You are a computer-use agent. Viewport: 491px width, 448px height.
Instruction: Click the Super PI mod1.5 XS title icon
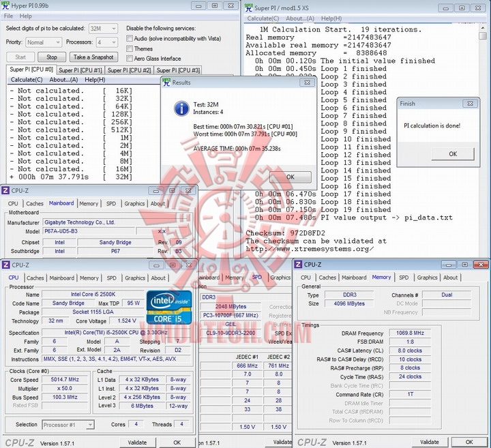(x=249, y=8)
